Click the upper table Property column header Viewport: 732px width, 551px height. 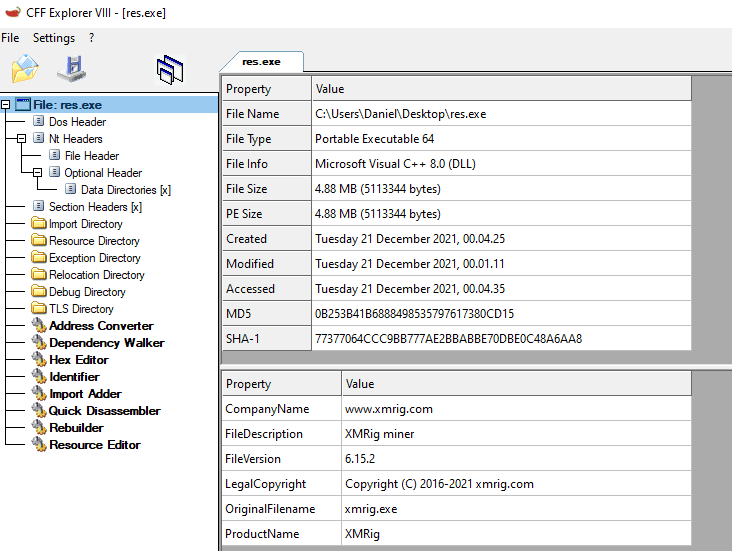click(267, 89)
